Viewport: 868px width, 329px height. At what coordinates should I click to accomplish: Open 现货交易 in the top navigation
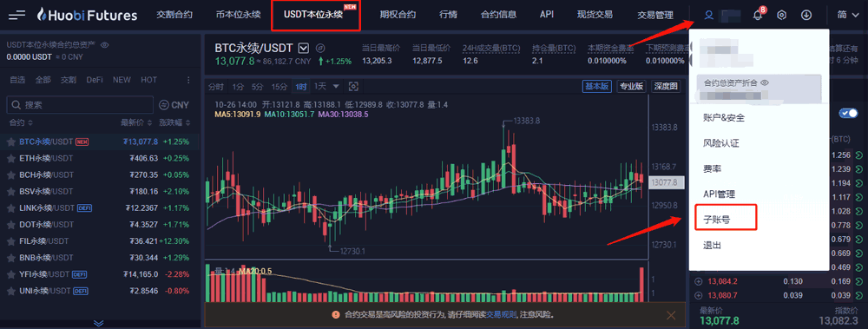tap(595, 15)
